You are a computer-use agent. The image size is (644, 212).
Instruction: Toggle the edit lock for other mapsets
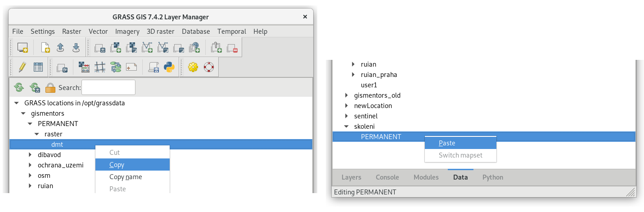(50, 87)
